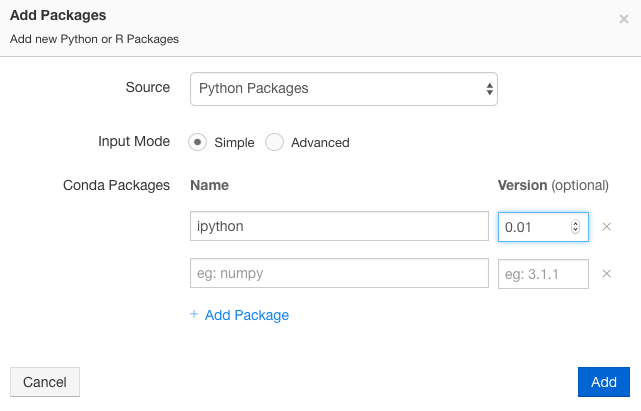Click the empty name field with numpy placeholder
Viewport: 641px width, 411px height.
(x=339, y=273)
